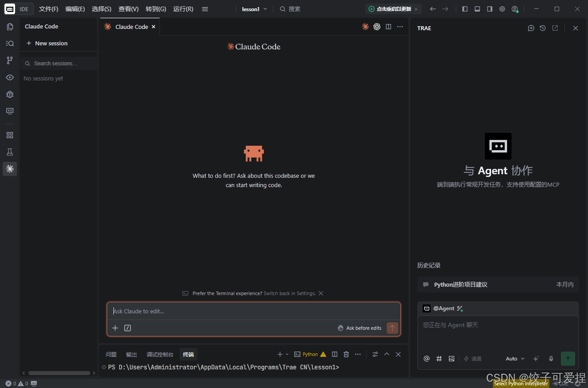Screen dimensions: 588x388
Task: Insert @ mention in Agent chat
Action: pos(427,359)
